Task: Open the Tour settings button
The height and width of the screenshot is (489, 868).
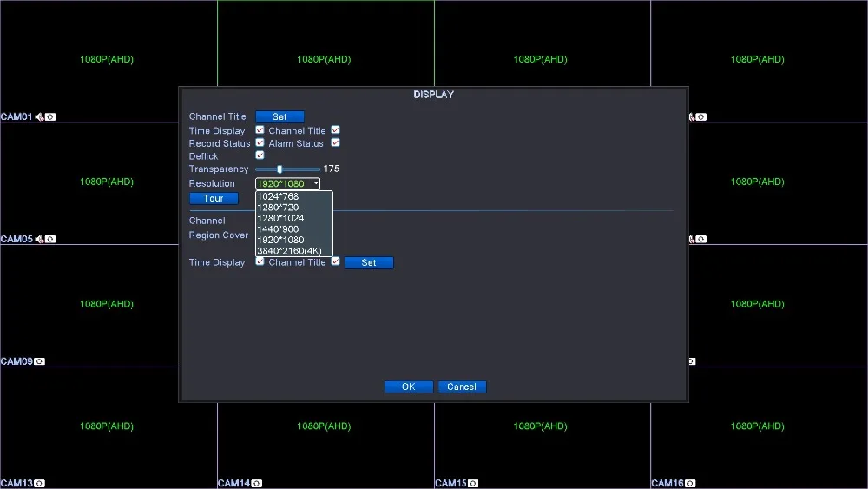Action: point(214,198)
